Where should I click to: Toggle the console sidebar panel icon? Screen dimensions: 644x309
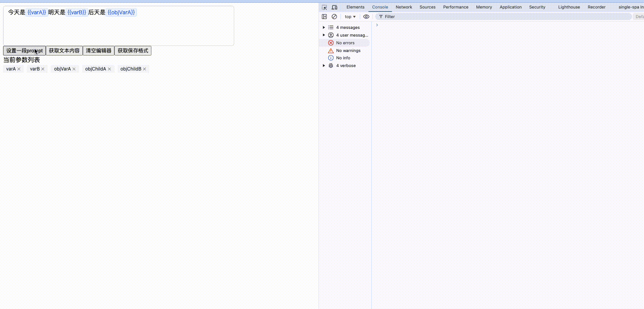[x=324, y=17]
